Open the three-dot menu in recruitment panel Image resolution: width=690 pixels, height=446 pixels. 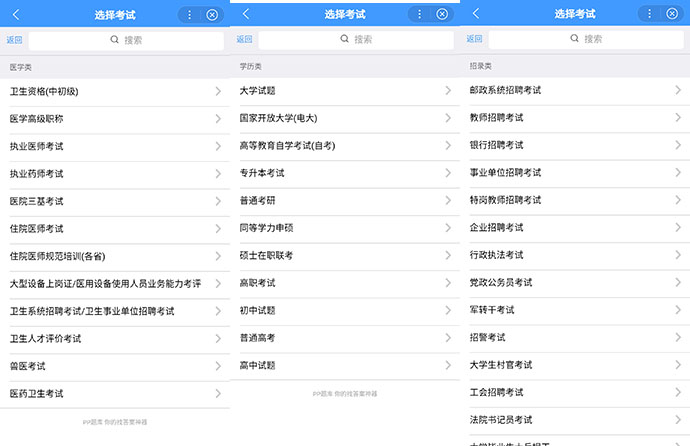(649, 14)
